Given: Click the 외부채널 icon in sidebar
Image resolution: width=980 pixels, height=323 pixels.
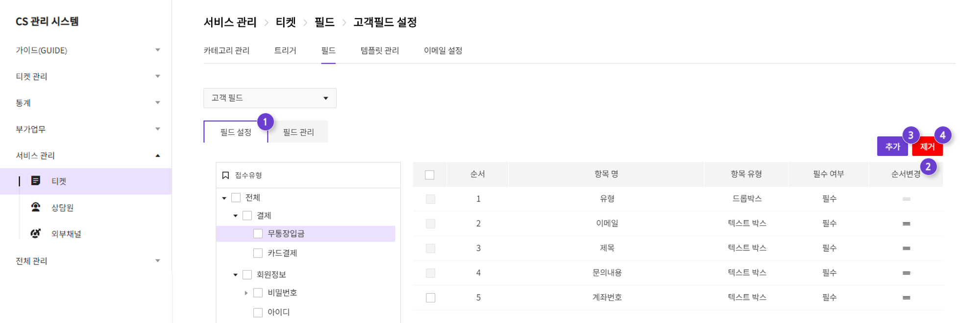Looking at the screenshot, I should point(36,233).
